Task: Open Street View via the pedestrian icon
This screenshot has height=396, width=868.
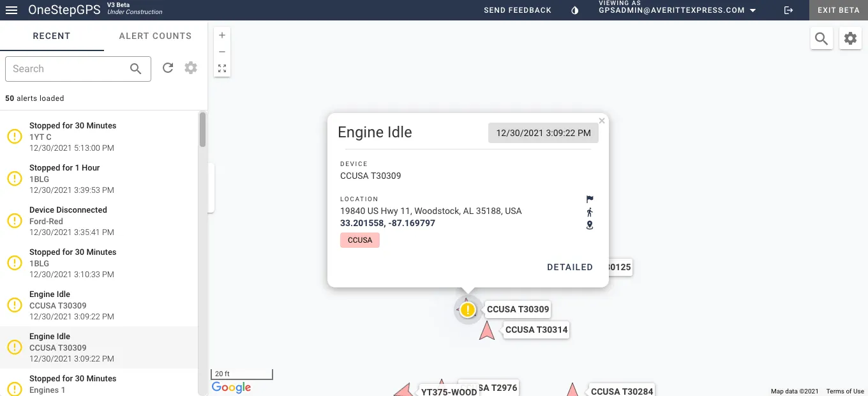Action: point(589,212)
